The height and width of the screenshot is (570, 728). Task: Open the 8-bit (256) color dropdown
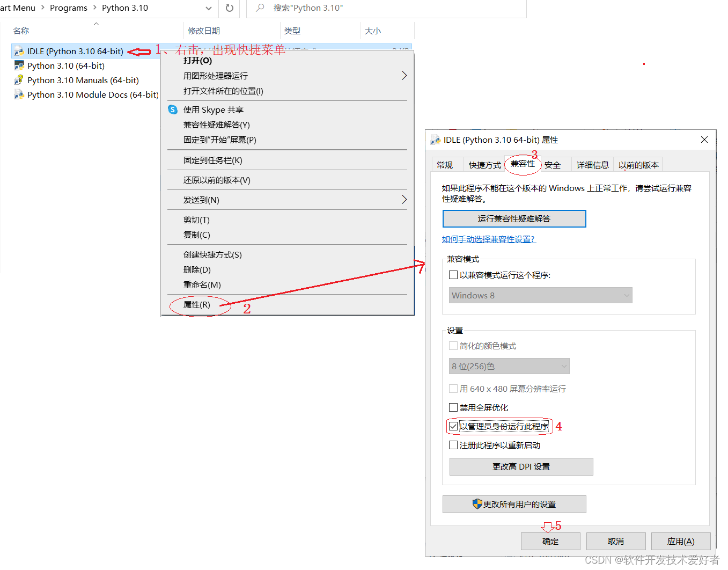tap(509, 366)
